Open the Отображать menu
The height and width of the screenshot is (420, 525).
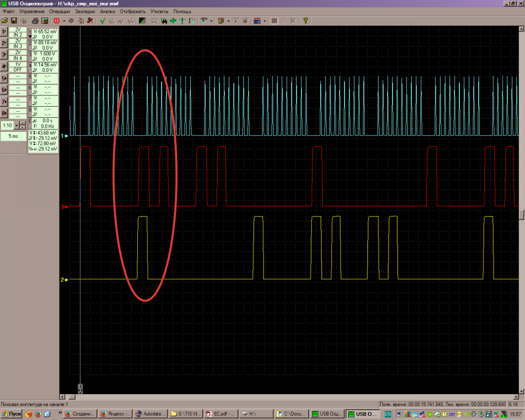[x=133, y=11]
